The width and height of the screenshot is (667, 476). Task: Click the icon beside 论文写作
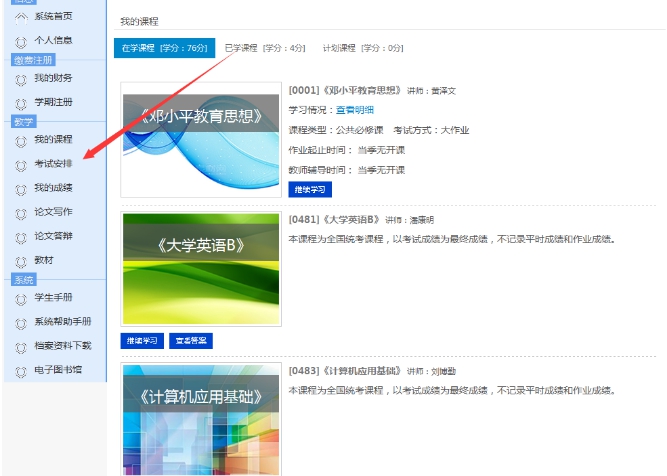coord(21,213)
